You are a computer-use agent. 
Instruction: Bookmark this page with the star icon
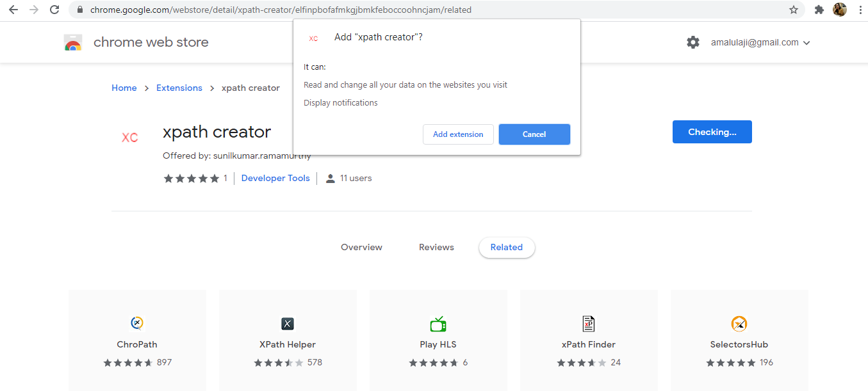tap(794, 10)
